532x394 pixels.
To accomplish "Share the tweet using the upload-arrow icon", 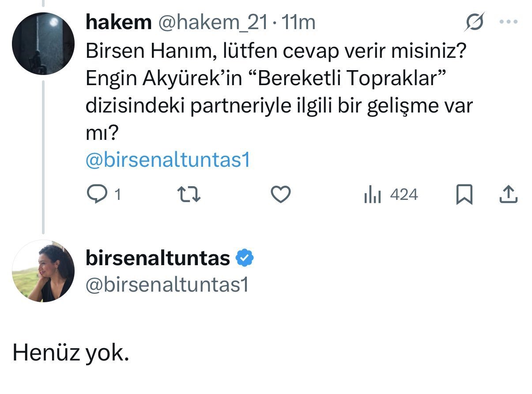I will pyautogui.click(x=508, y=195).
